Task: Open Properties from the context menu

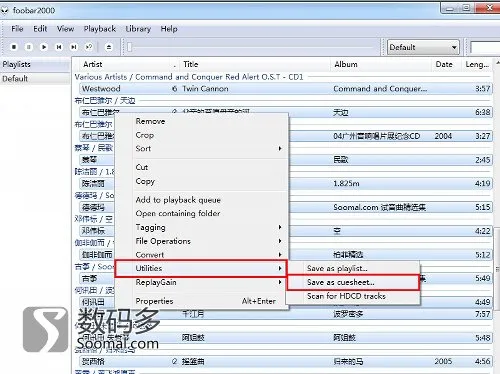Action: pos(201,301)
